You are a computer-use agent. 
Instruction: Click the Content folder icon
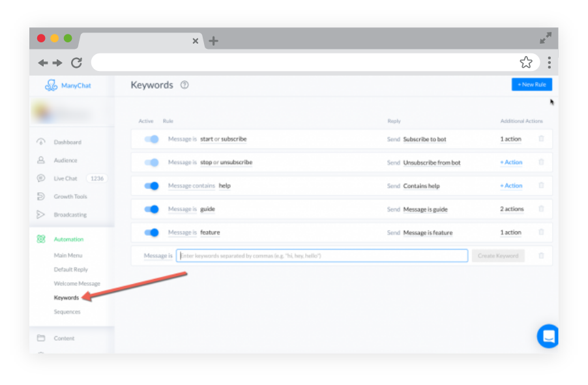point(41,337)
